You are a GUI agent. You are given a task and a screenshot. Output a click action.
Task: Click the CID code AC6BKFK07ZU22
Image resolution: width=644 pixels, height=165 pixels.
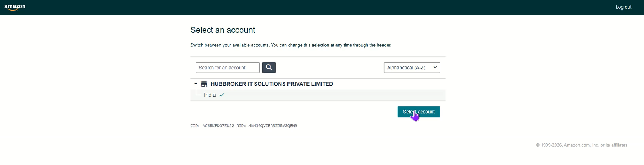(x=218, y=126)
